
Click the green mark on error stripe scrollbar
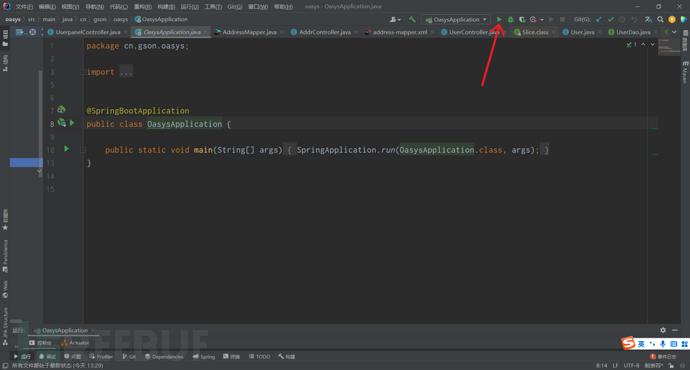[x=655, y=128]
